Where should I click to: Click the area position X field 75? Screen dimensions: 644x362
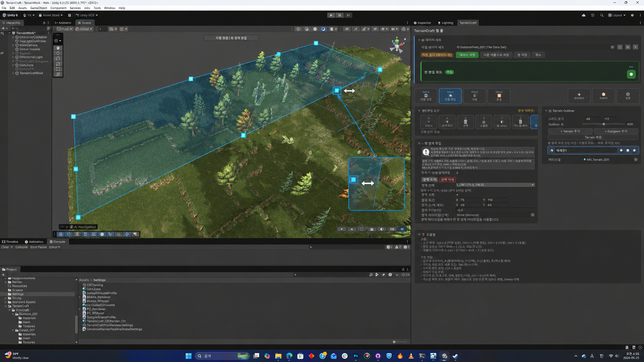point(470,200)
